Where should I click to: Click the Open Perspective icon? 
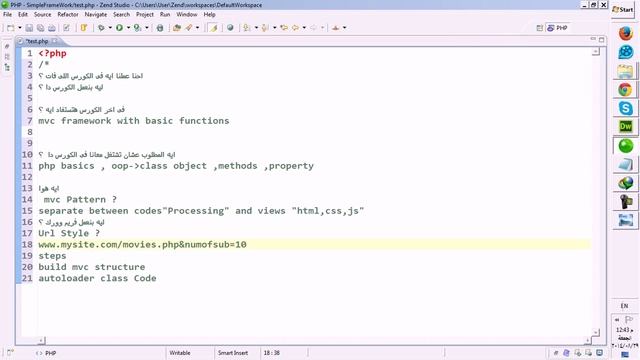[540, 28]
